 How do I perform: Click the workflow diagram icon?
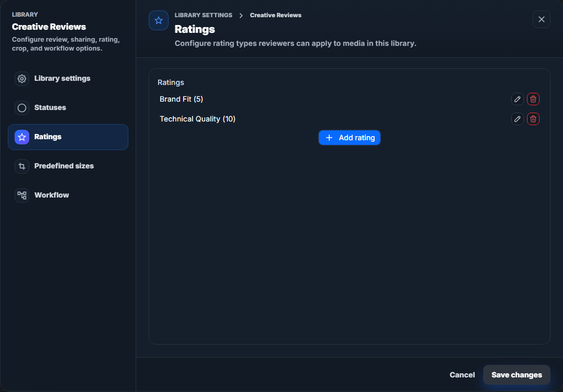point(22,195)
